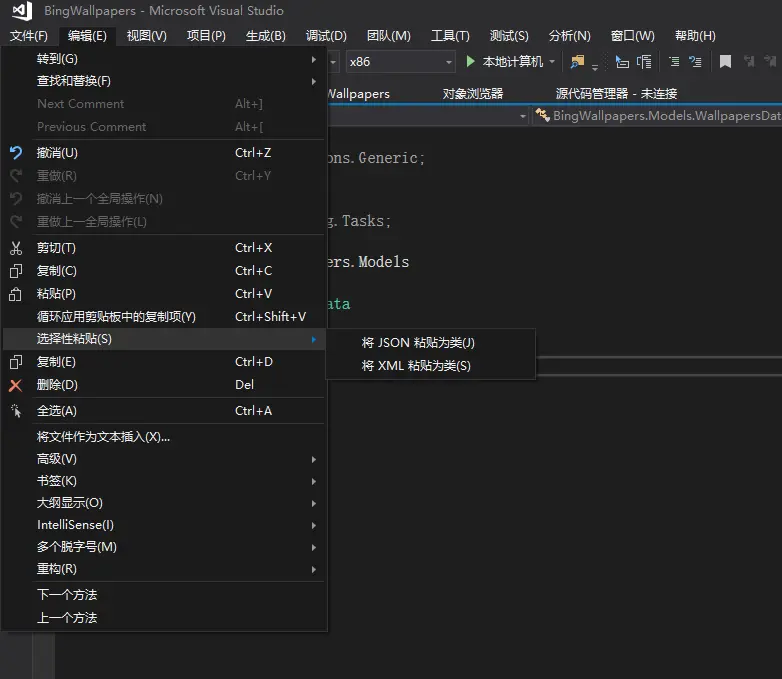Select 选择性粘贴(S) in the edit menu

[x=164, y=339]
